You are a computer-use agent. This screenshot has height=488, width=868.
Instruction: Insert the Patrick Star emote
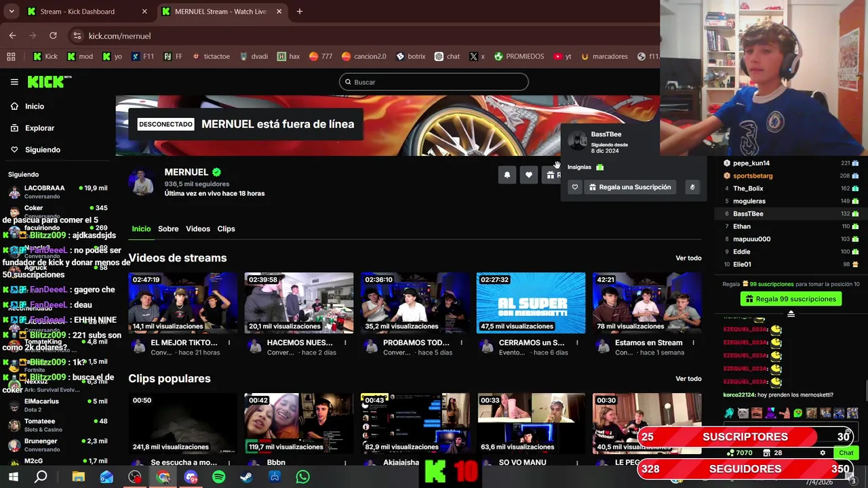click(x=784, y=413)
